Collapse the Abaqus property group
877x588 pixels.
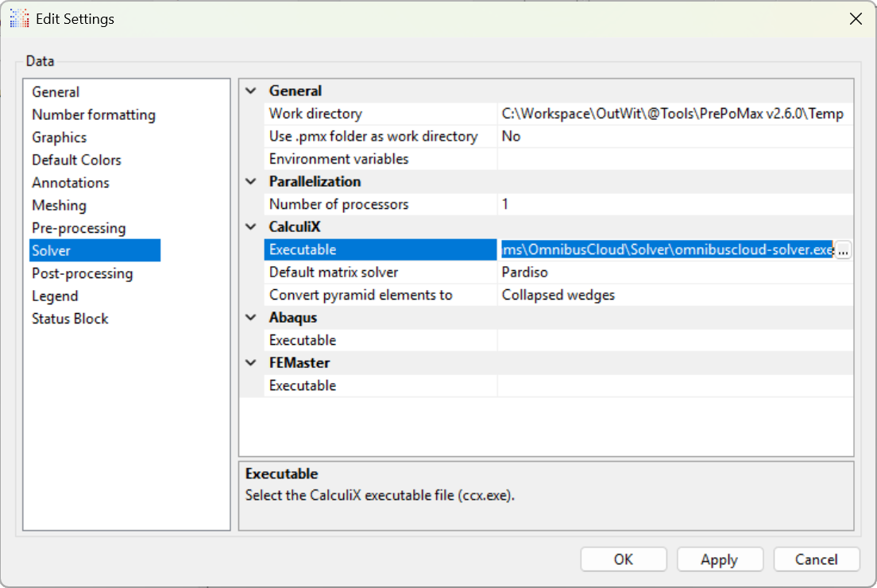coord(251,317)
